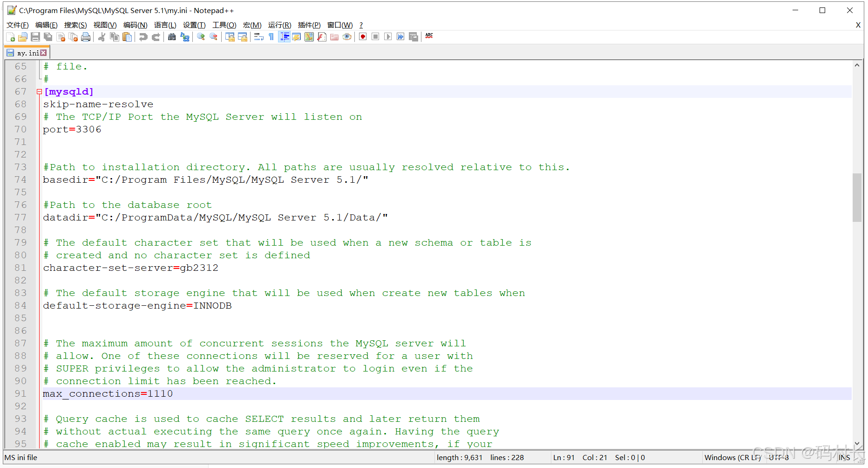Click the MS ini file status label
Screen dimensions: 868x468
click(x=21, y=458)
